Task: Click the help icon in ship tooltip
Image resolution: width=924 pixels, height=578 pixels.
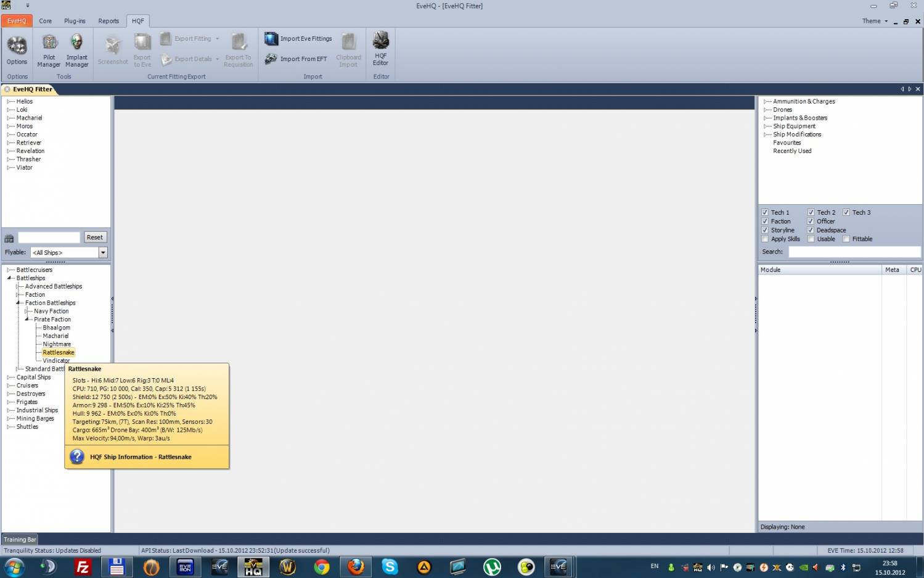Action: point(77,456)
